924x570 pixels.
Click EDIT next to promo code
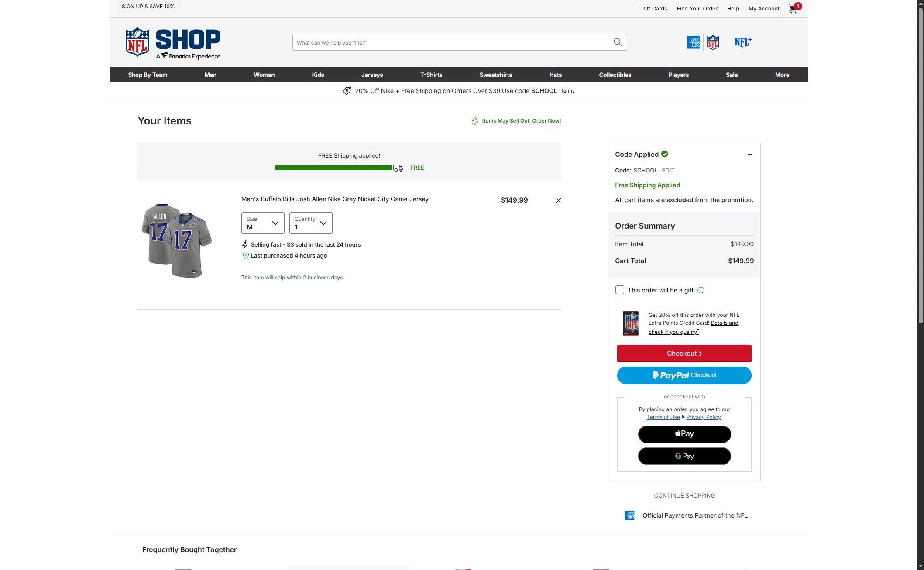click(668, 170)
